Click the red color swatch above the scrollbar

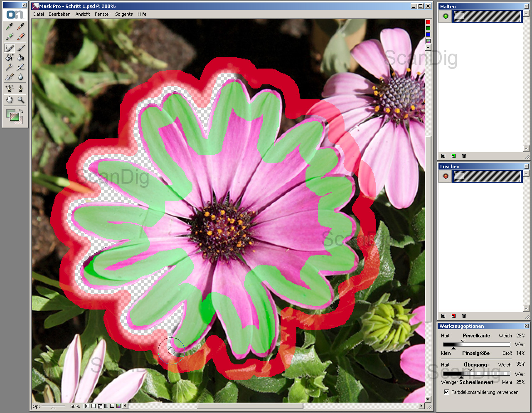428,22
